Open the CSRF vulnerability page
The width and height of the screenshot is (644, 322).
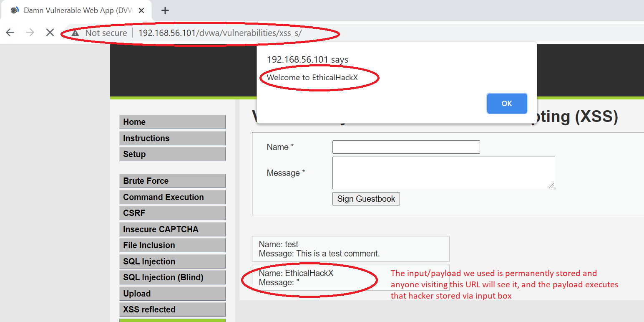(x=172, y=213)
